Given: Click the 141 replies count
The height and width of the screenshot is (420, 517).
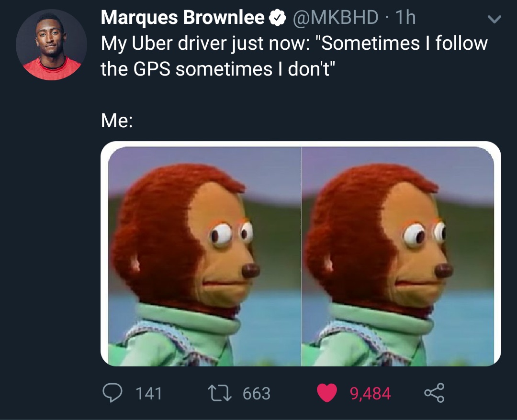Looking at the screenshot, I should (x=149, y=394).
